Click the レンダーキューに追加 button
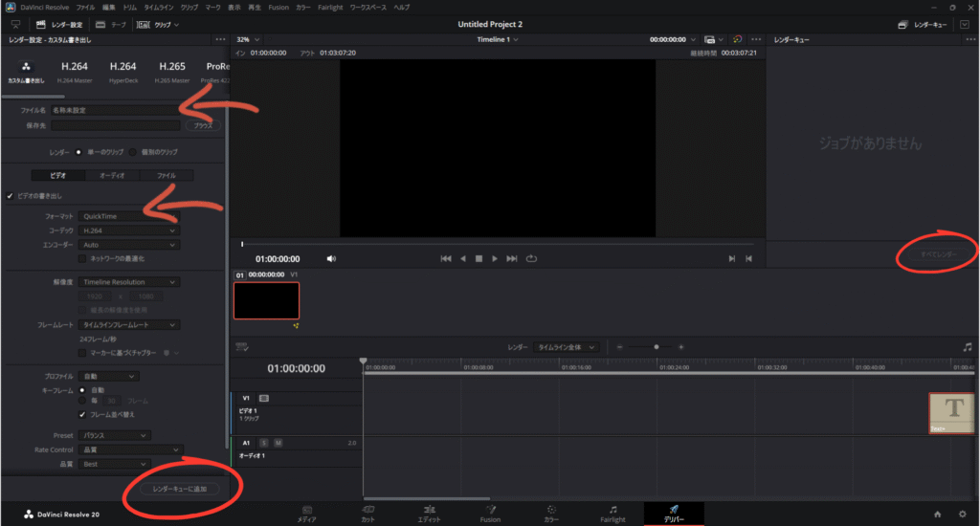 coord(180,489)
